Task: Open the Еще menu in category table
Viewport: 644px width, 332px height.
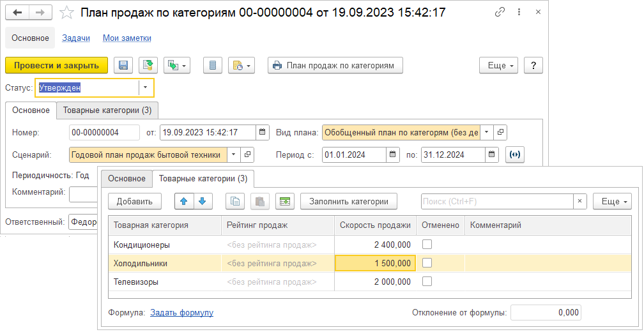Action: [x=612, y=202]
